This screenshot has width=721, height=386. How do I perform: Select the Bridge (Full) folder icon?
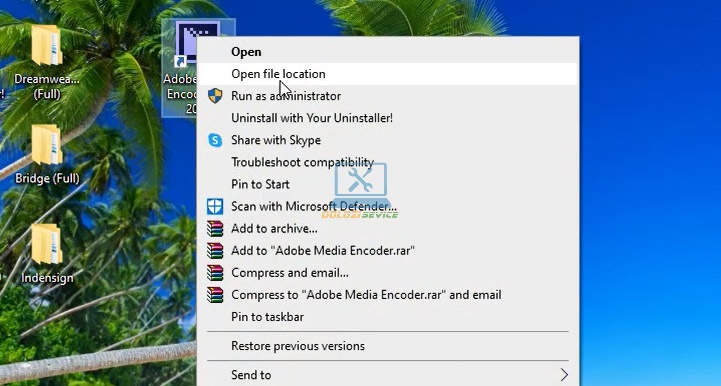pyautogui.click(x=47, y=144)
